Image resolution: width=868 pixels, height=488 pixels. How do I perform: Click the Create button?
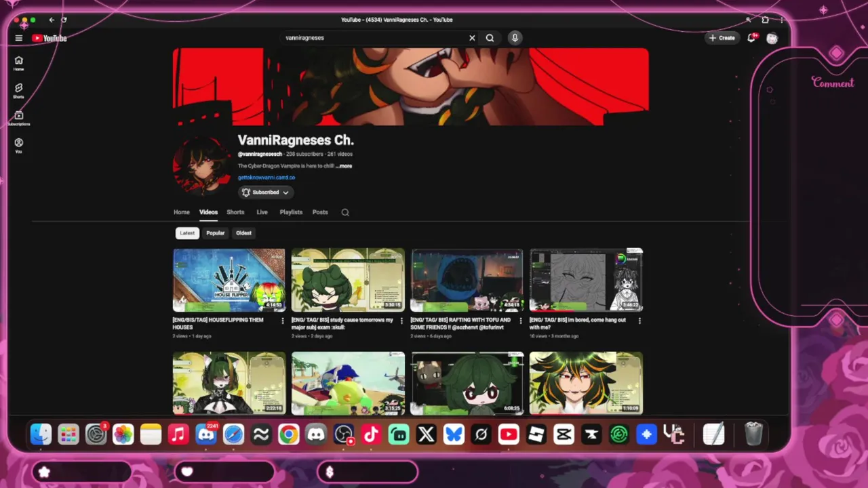pyautogui.click(x=722, y=38)
